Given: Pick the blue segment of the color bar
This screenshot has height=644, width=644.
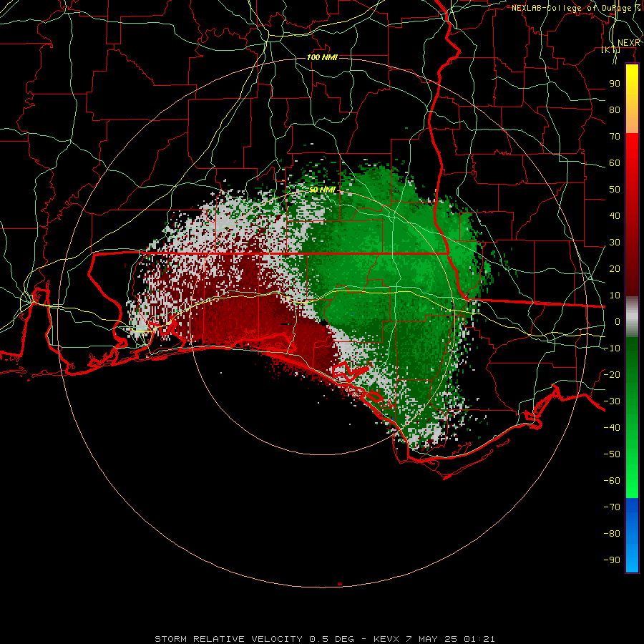Looking at the screenshot, I should (x=632, y=535).
